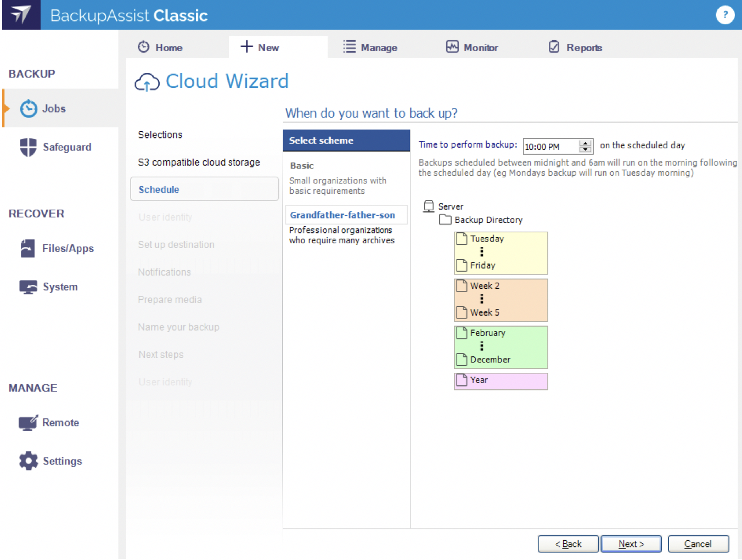Viewport: 742px width, 560px height.
Task: Click 'When do you want to back up?' heading
Action: pos(371,113)
